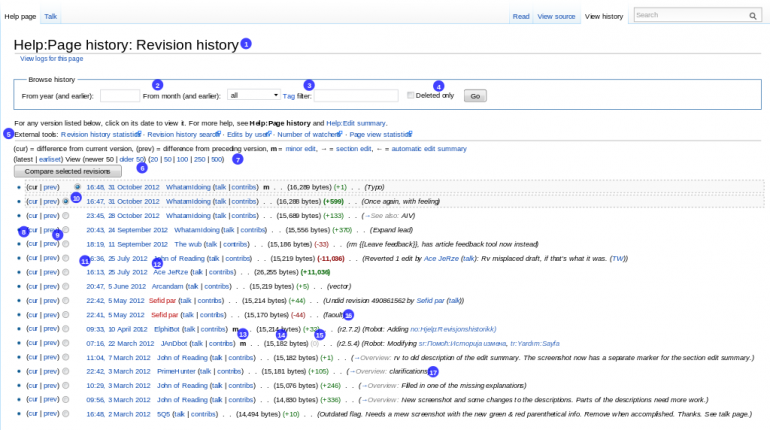Click the Tag link beside filter
Viewport: 770px width, 430px height.
tap(289, 96)
